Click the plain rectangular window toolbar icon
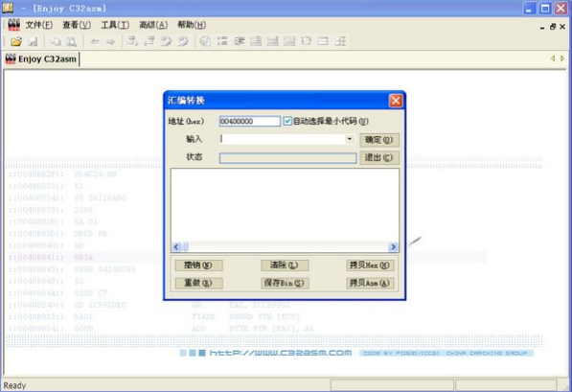Screen dimensions: 572x392 [x=323, y=41]
